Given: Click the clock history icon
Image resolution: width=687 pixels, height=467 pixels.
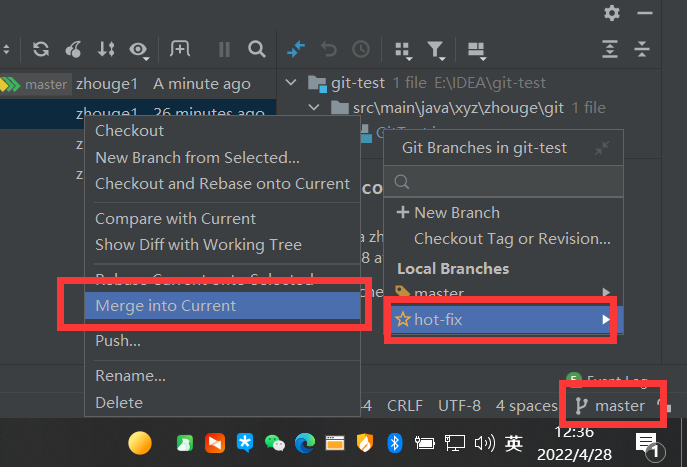Looking at the screenshot, I should [x=361, y=49].
